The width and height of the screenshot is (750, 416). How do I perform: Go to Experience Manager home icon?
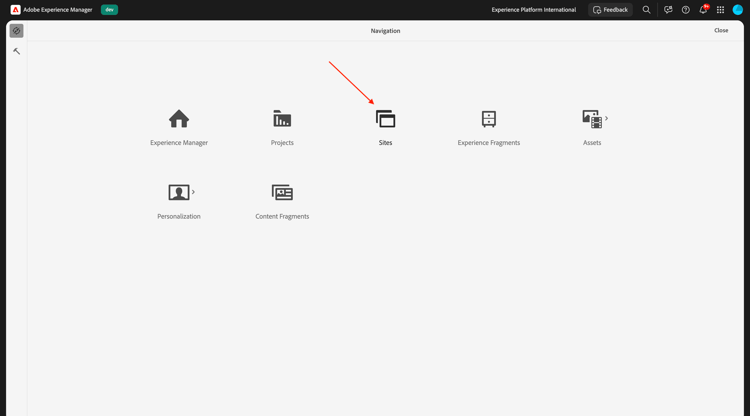(x=179, y=119)
